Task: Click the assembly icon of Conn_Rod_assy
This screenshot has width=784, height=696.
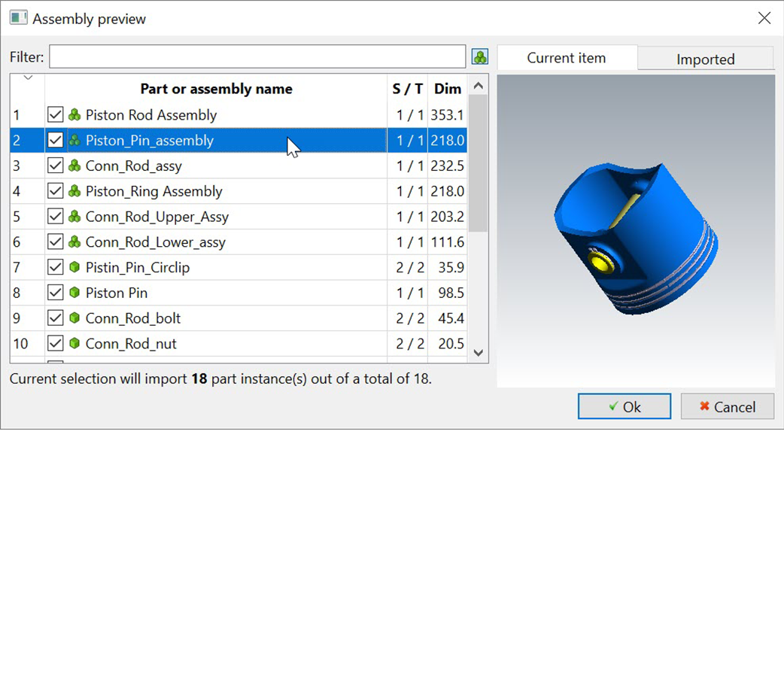Action: click(x=74, y=166)
